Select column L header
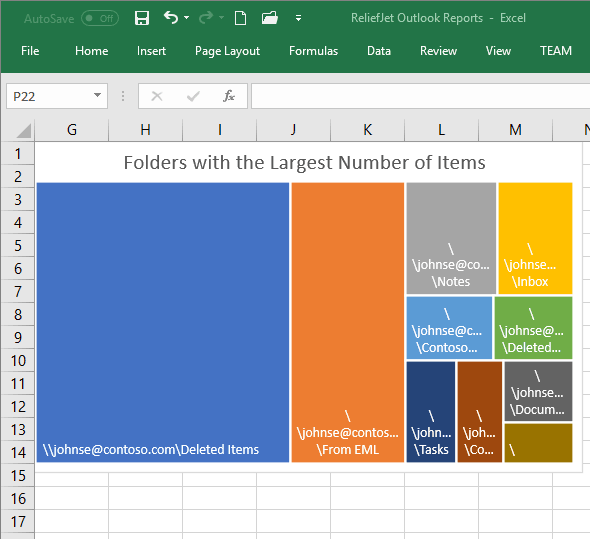Screen dimensions: 590x539 (441, 130)
